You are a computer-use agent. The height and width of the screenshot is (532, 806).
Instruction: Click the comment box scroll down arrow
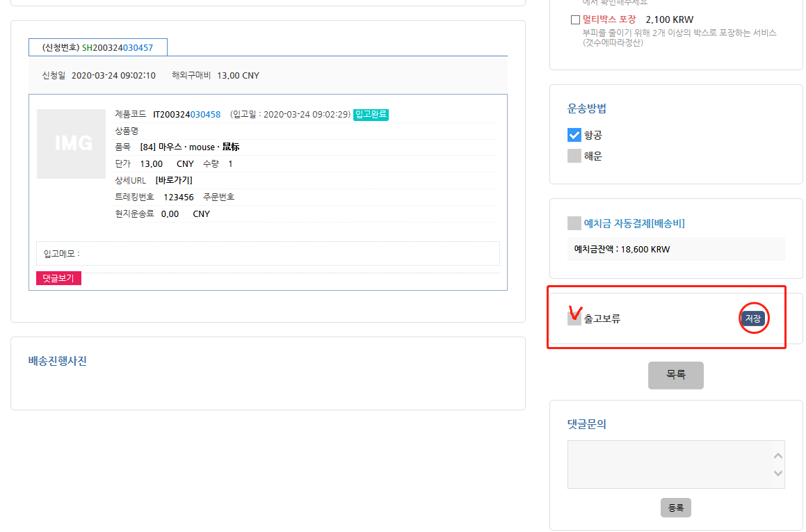click(778, 473)
